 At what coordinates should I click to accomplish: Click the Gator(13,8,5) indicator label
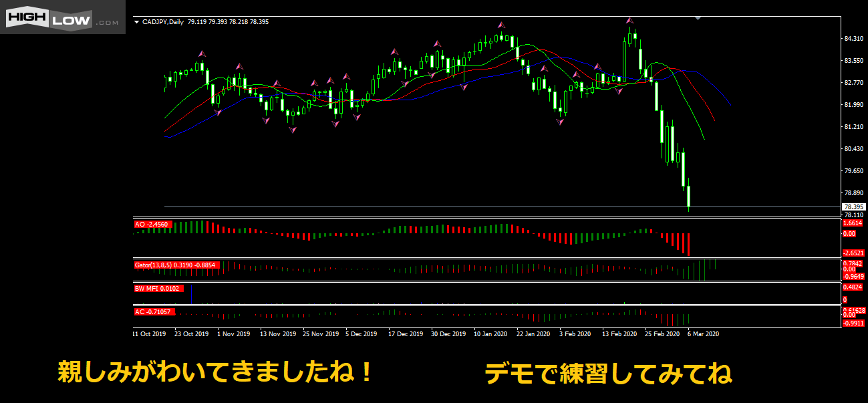[177, 265]
